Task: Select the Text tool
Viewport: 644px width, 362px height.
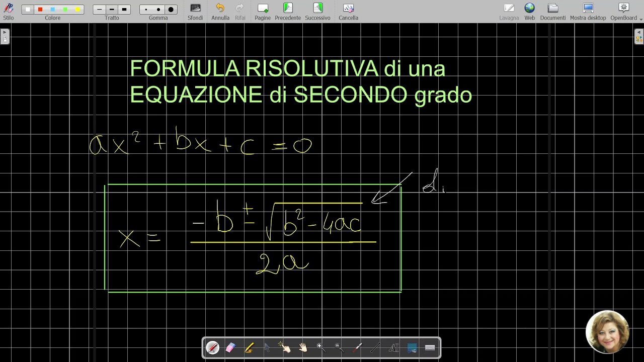Action: (x=393, y=347)
